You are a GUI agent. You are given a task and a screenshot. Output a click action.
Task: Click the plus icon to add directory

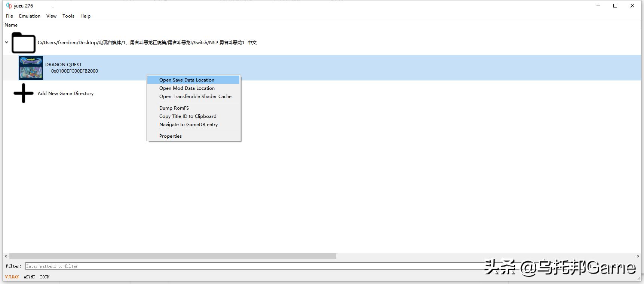24,93
